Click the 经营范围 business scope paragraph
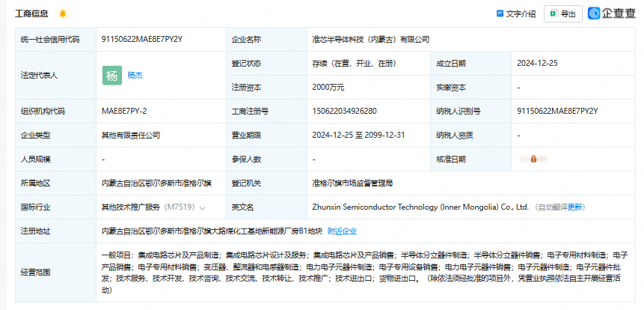The width and height of the screenshot is (644, 310). pyautogui.click(x=366, y=273)
